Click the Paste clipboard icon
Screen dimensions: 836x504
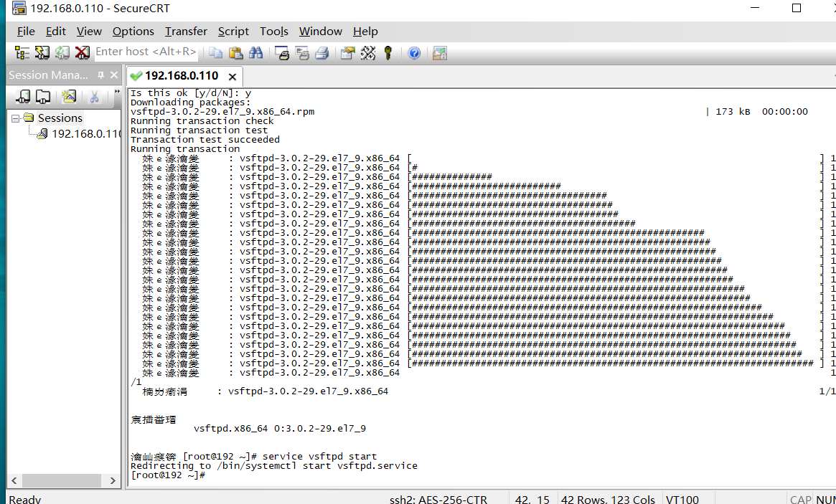point(235,53)
